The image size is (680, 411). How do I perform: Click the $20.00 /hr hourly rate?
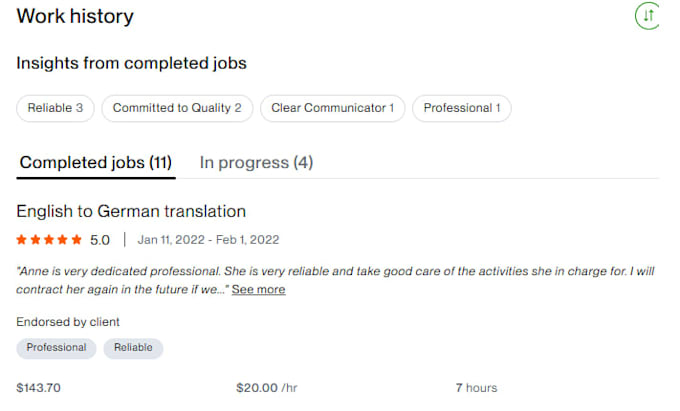click(x=267, y=388)
